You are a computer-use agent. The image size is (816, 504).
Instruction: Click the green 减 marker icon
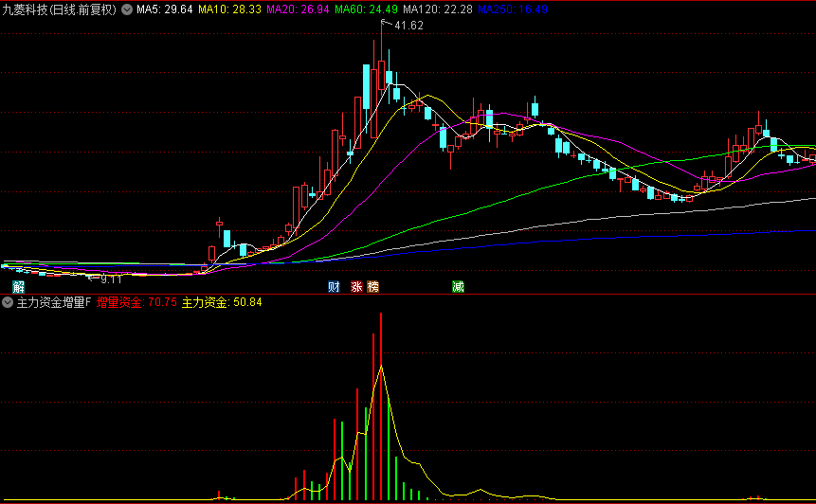[x=458, y=286]
